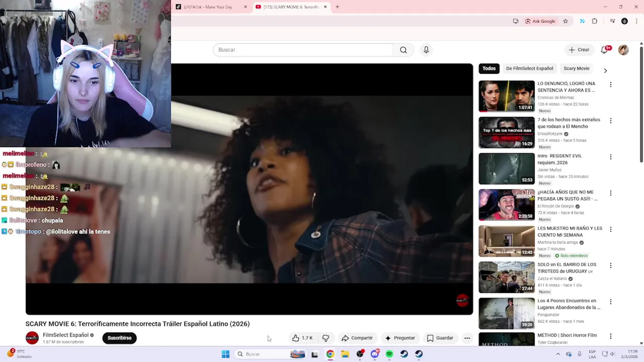Select the Todos filter chip

[489, 68]
